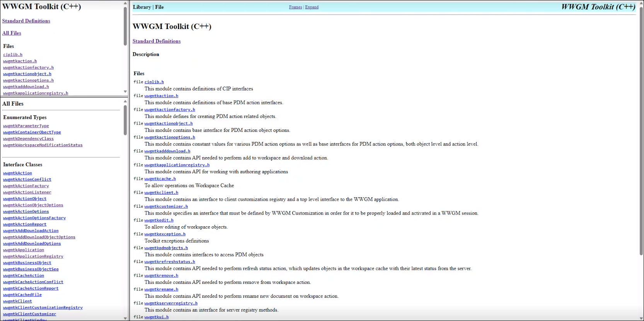Viewport: 644px width, 321px height.
Task: Open Standard Definitions link in the top-left frame
Action: 26,21
